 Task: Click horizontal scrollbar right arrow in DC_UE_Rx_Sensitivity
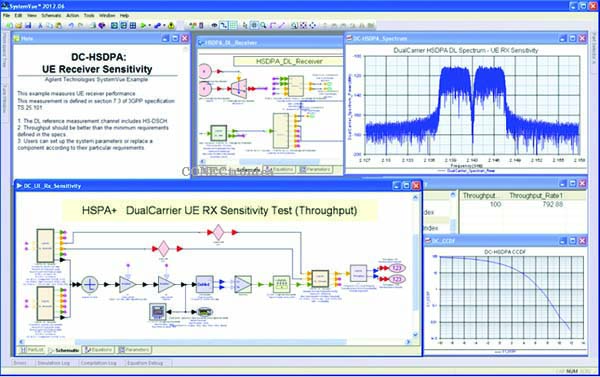408,342
